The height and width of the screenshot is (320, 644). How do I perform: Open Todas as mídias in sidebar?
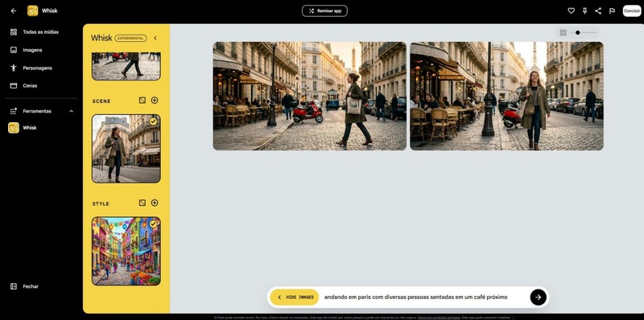pyautogui.click(x=41, y=32)
